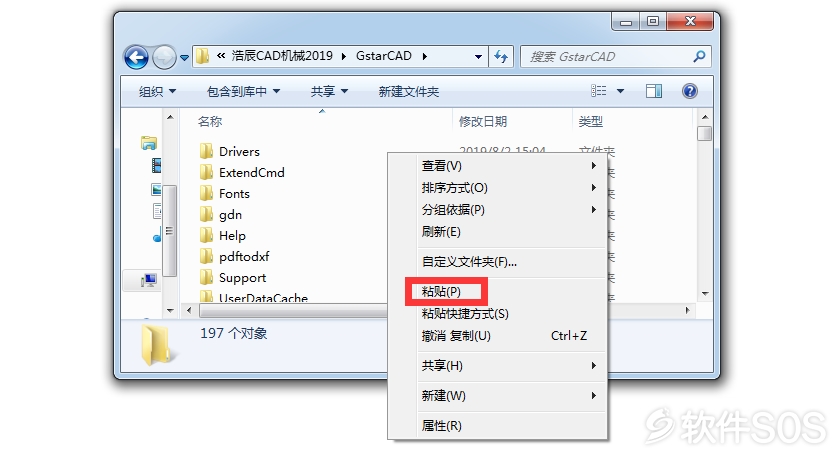Screen dimensions: 840x454
Task: Click navigation pane scroll up arrow
Action: (170, 117)
